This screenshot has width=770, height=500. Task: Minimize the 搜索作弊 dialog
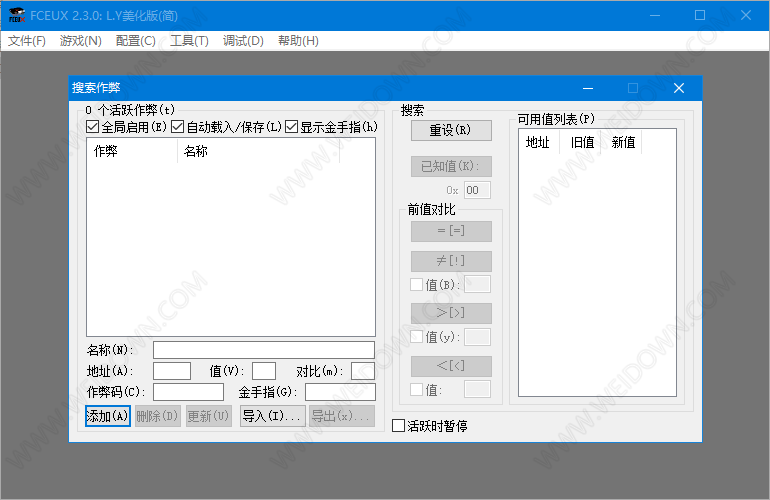click(588, 88)
